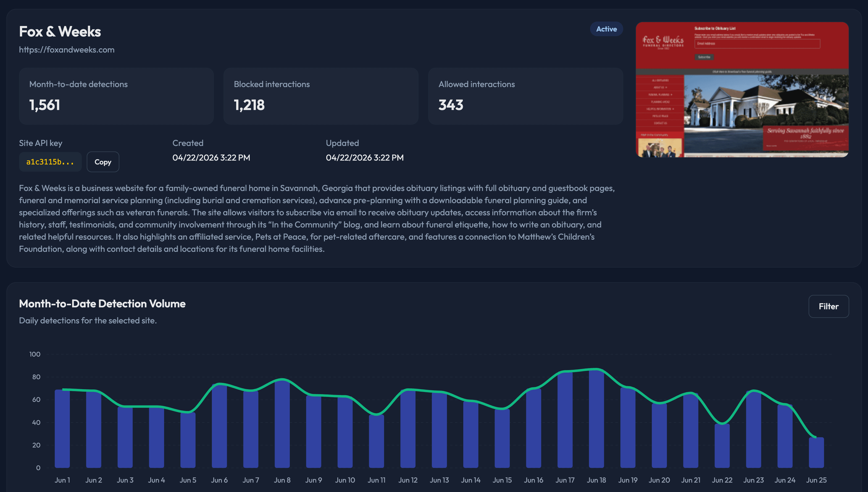Click the Jun 15 bar in chart
The image size is (868, 492).
(502, 438)
